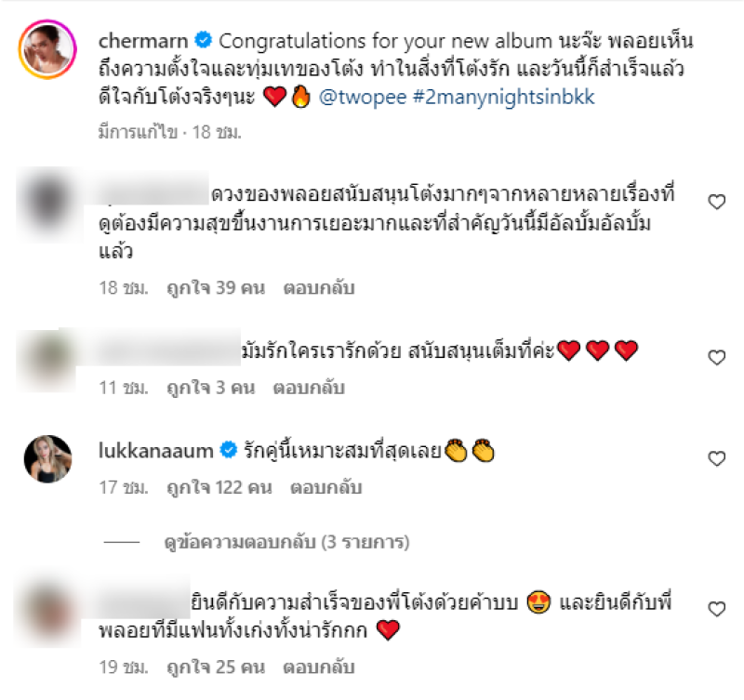
Task: Click the chermarn verified badge
Action: pyautogui.click(x=204, y=40)
